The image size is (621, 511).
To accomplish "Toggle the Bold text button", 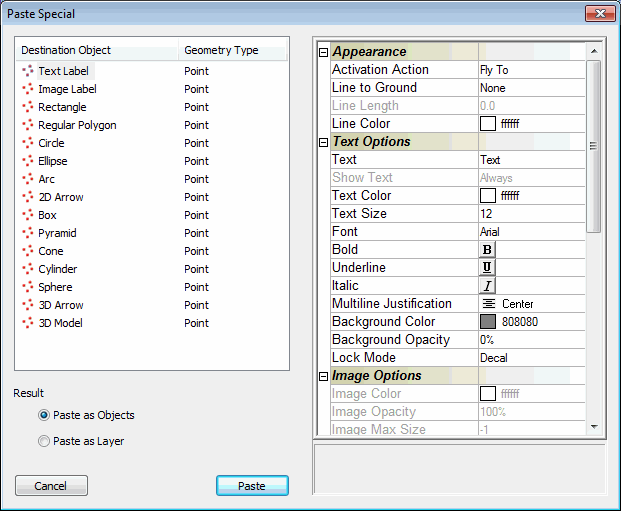I will [x=488, y=250].
